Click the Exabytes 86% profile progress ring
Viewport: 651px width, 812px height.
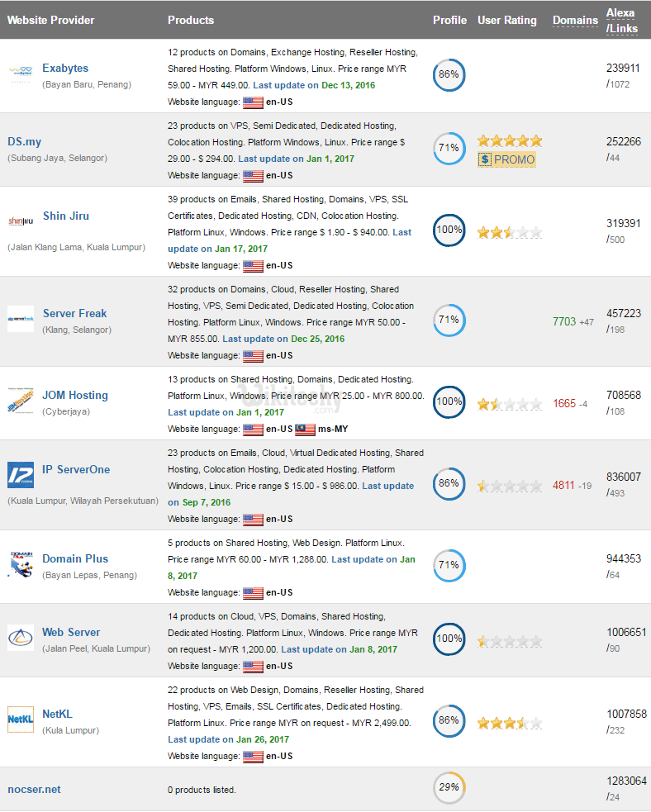[449, 75]
